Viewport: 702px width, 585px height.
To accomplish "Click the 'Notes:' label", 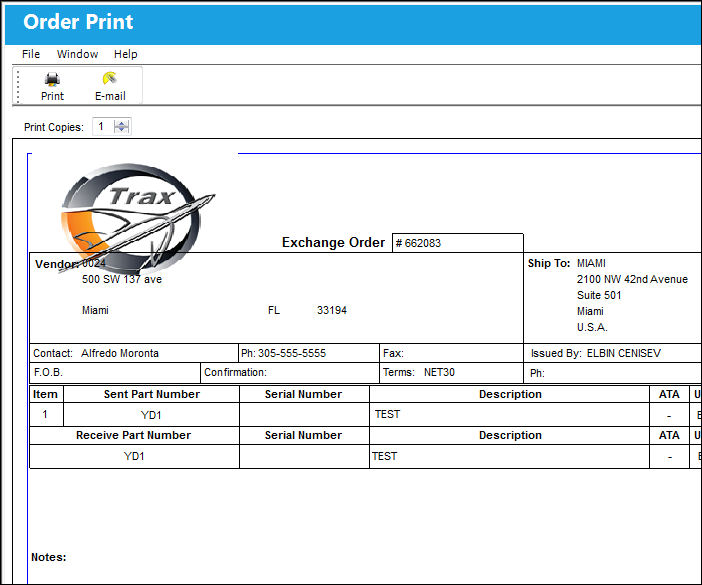I will (48, 557).
